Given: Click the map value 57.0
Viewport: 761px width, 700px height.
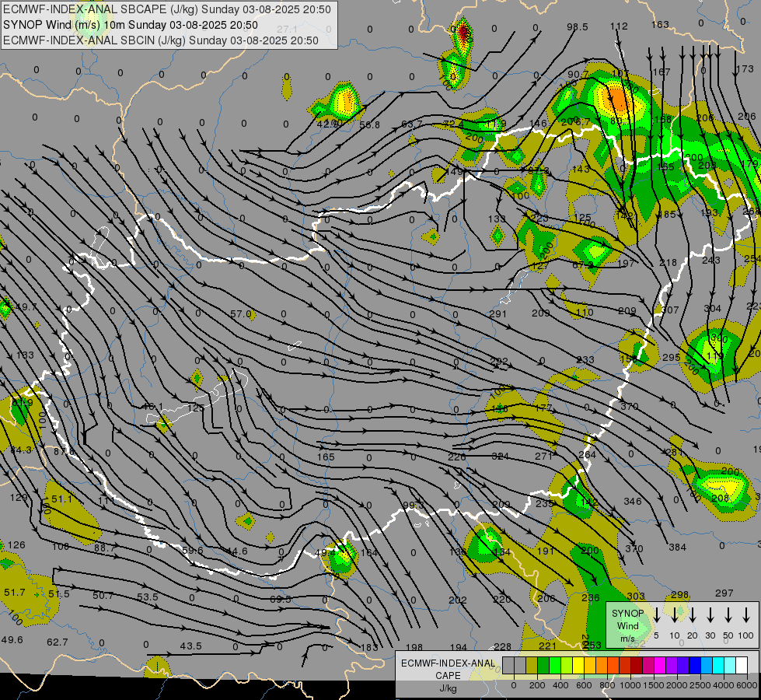Looking at the screenshot, I should [x=241, y=314].
